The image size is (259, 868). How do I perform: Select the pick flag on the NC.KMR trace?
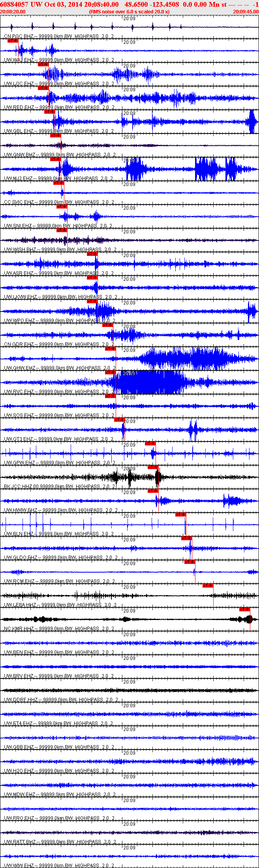click(245, 609)
